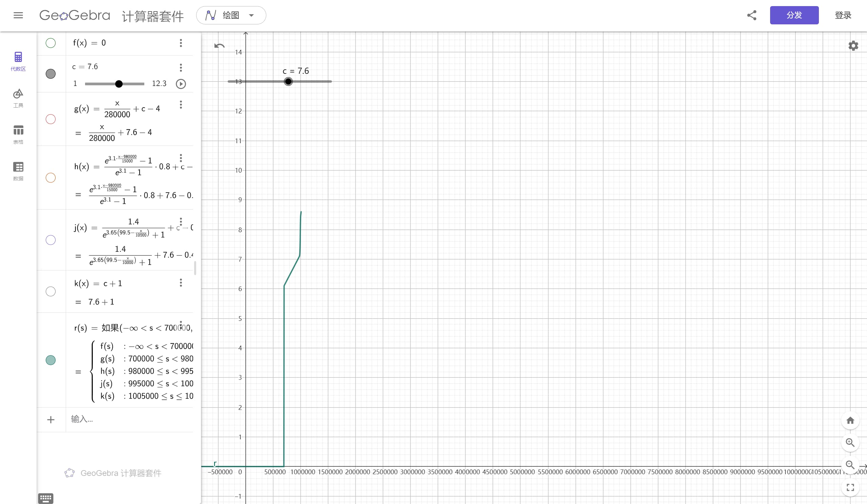Screen dimensions: 867x504
Task: Open the more-options menu for g(x)
Action: (x=181, y=105)
